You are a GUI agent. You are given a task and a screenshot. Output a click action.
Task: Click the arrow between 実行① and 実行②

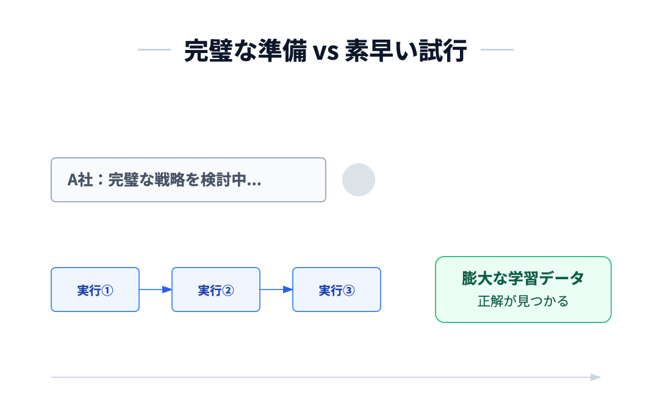coord(155,290)
